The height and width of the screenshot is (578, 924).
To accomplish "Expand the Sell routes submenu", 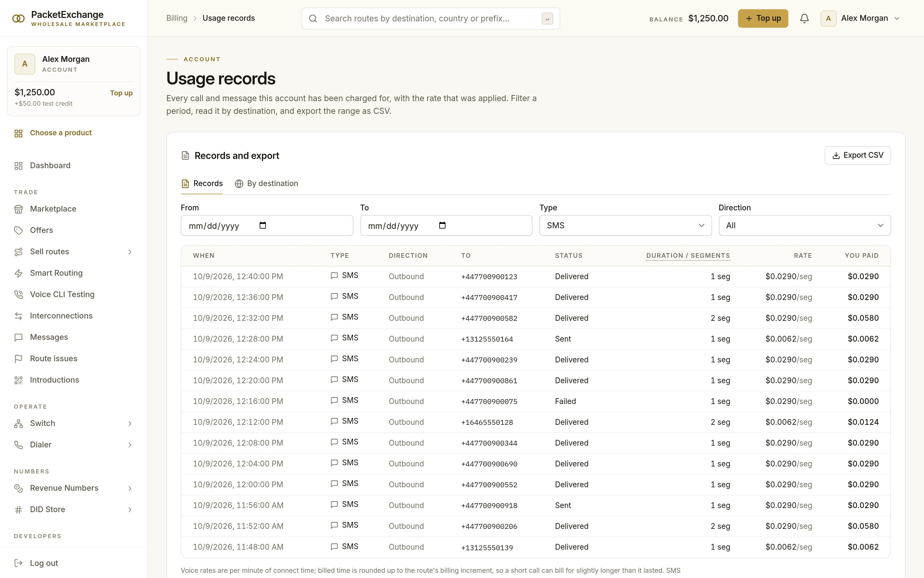I will point(130,252).
